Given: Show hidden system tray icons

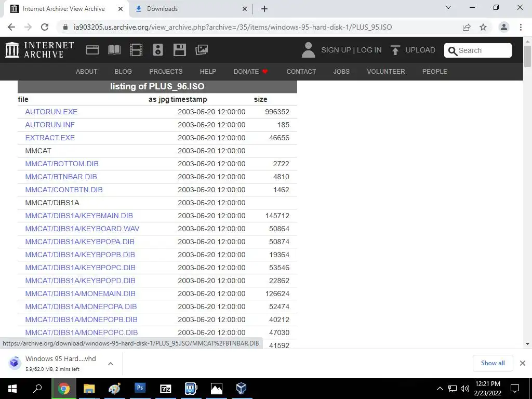Looking at the screenshot, I should tap(440, 389).
